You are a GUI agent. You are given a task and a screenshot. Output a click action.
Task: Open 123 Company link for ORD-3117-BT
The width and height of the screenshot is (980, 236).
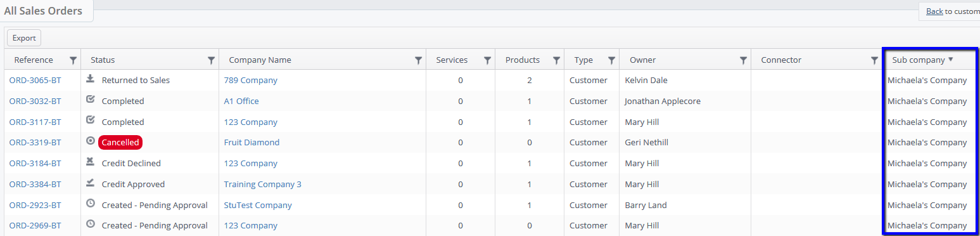(x=251, y=122)
